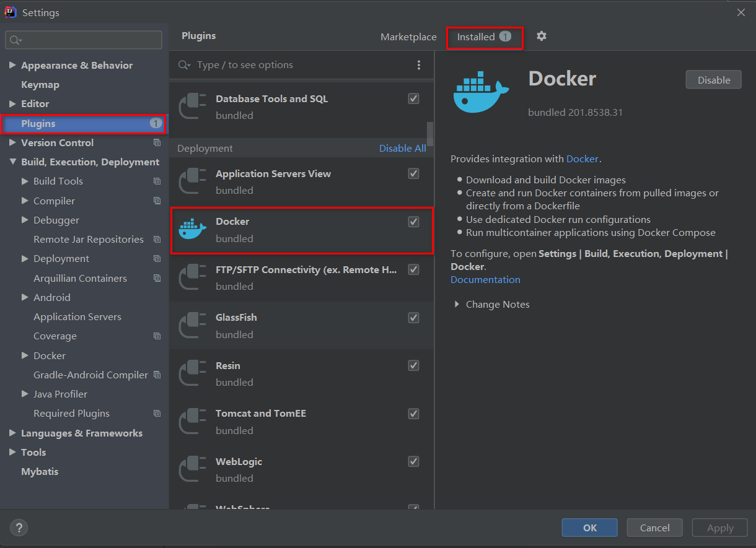Click the help question mark button
The width and height of the screenshot is (756, 548).
19,528
